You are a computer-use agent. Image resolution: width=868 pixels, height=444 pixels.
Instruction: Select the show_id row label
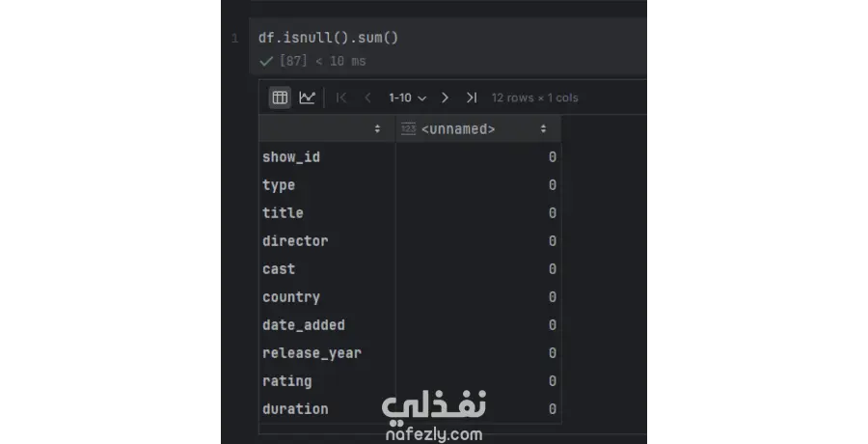coord(291,156)
